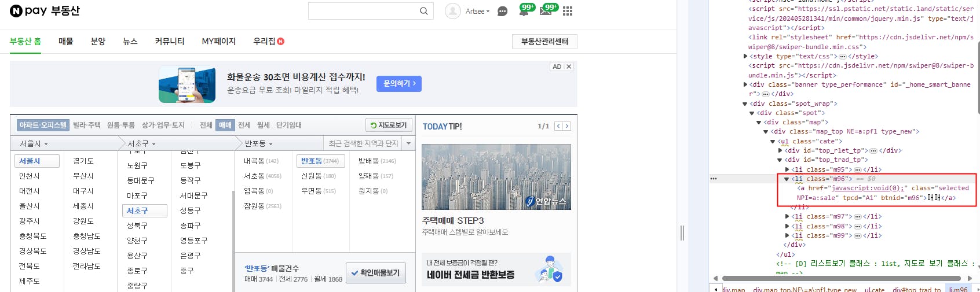Image resolution: width=980 pixels, height=292 pixels.
Task: Open mail envelope with 99+ badge
Action: 547,10
